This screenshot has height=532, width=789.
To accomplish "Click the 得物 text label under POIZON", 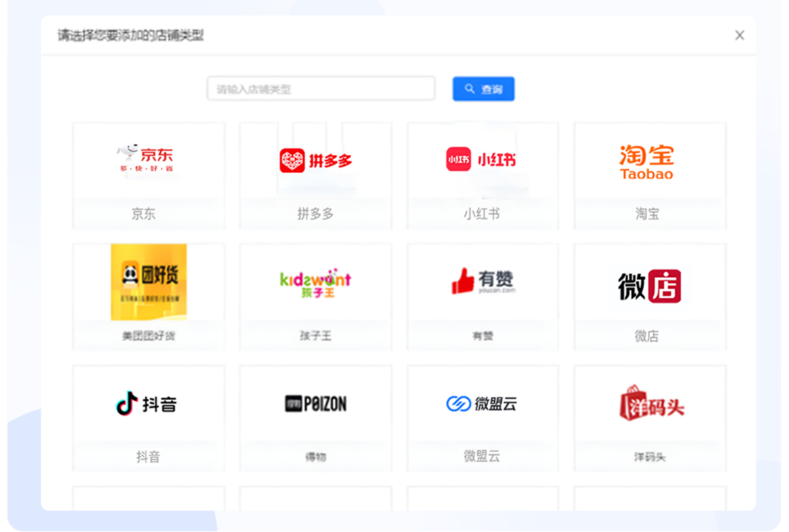I will [x=315, y=457].
